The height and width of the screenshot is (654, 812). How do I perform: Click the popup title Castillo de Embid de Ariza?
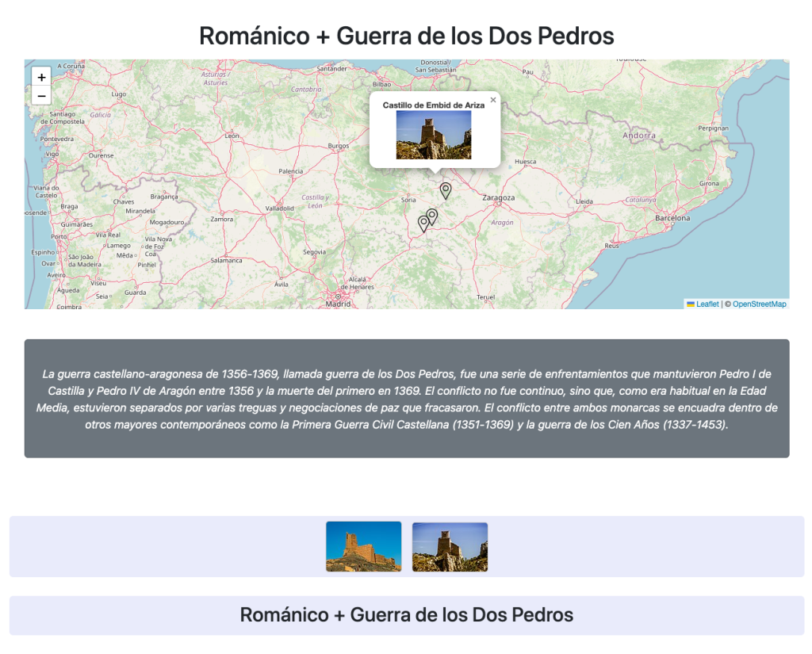coord(434,105)
